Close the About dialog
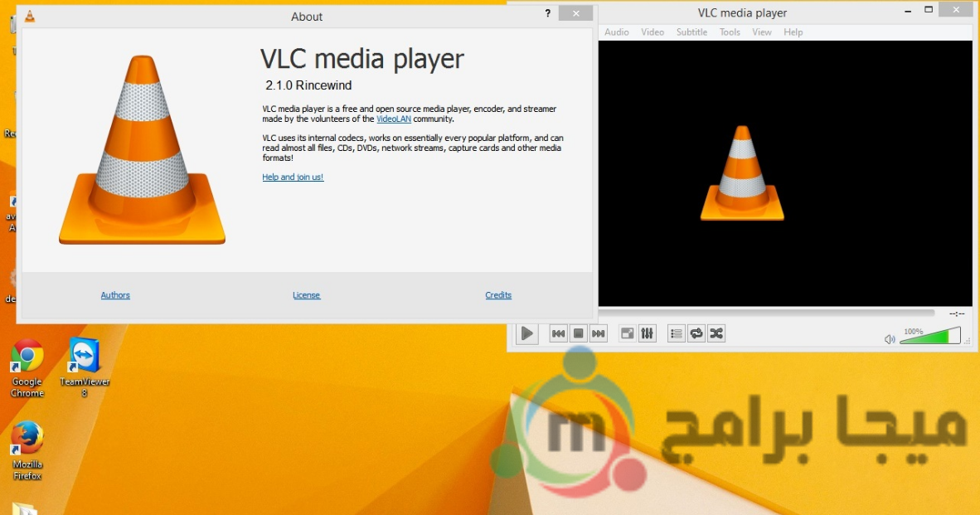This screenshot has width=980, height=515. (x=575, y=13)
